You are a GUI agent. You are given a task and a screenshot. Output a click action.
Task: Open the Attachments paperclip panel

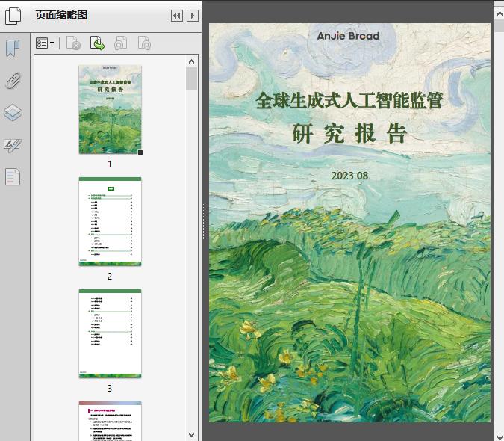(x=13, y=81)
